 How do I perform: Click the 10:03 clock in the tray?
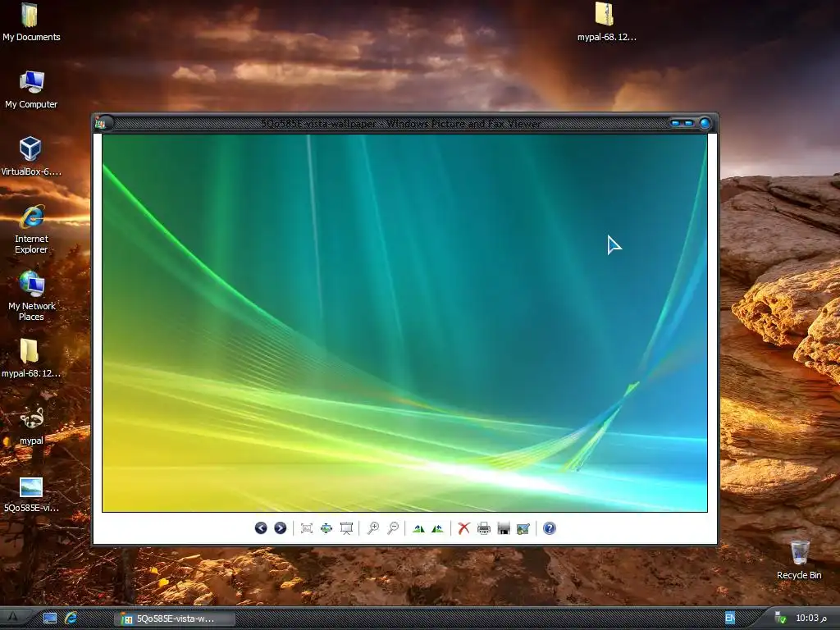click(810, 619)
